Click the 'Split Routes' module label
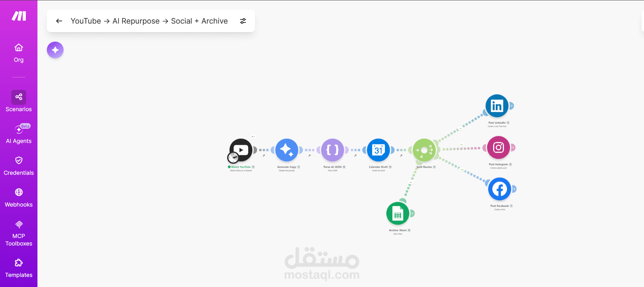The width and height of the screenshot is (644, 287). pyautogui.click(x=424, y=167)
